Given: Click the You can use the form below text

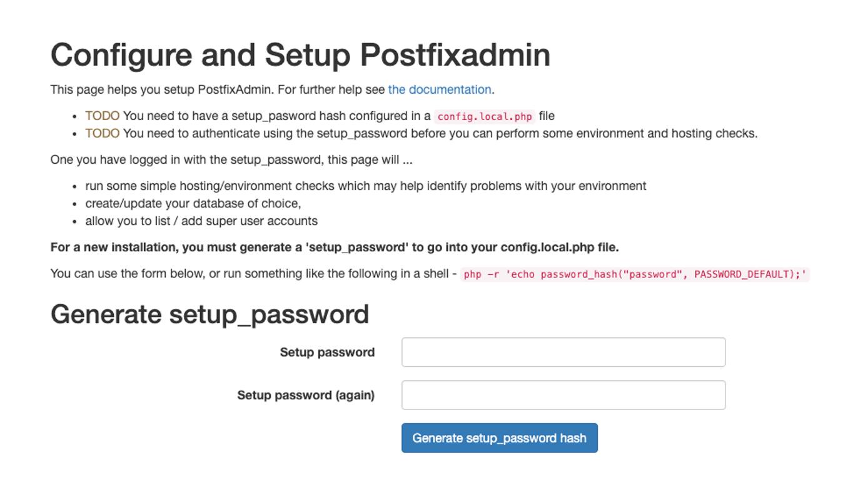Looking at the screenshot, I should tap(250, 275).
